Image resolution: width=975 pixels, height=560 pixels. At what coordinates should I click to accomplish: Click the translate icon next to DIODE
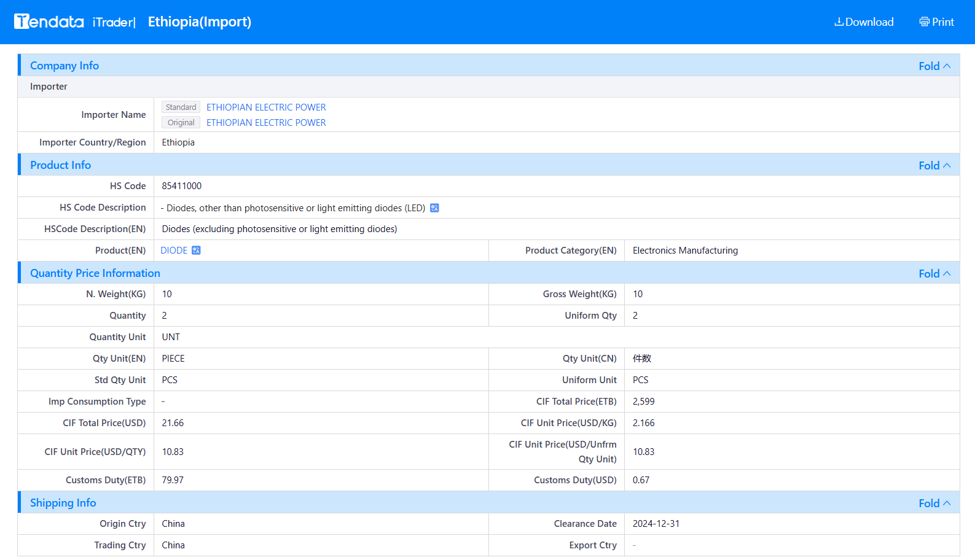pyautogui.click(x=196, y=251)
